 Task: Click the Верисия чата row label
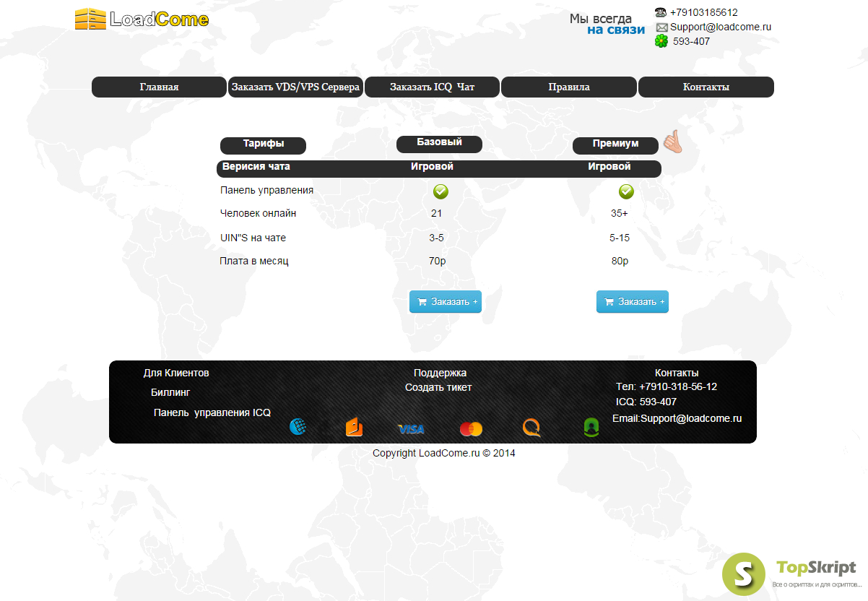pyautogui.click(x=256, y=166)
